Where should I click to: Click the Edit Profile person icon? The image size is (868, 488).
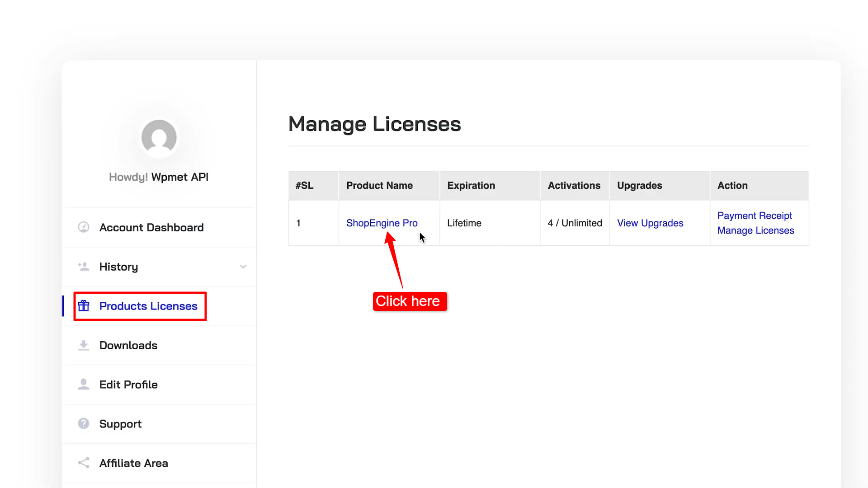click(x=84, y=385)
